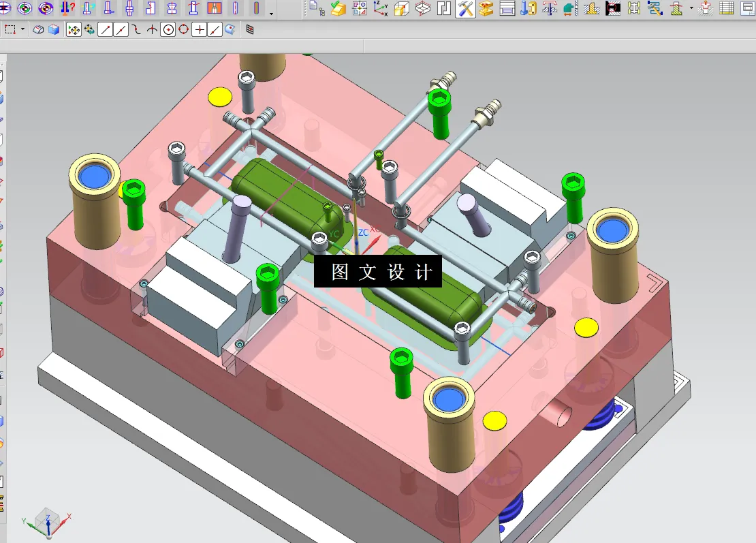Open the Ejector Pin Post Processing icon
Image resolution: width=756 pixels, height=543 pixels.
click(x=550, y=7)
